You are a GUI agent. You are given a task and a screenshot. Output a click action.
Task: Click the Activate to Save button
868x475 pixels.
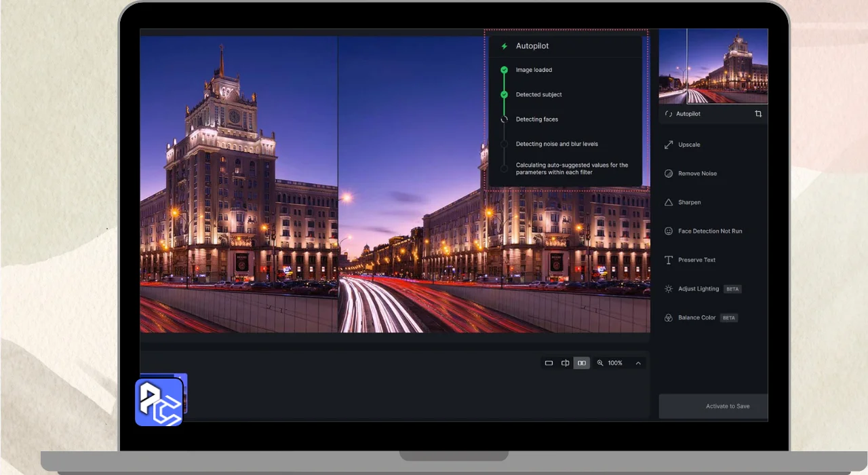[727, 406]
